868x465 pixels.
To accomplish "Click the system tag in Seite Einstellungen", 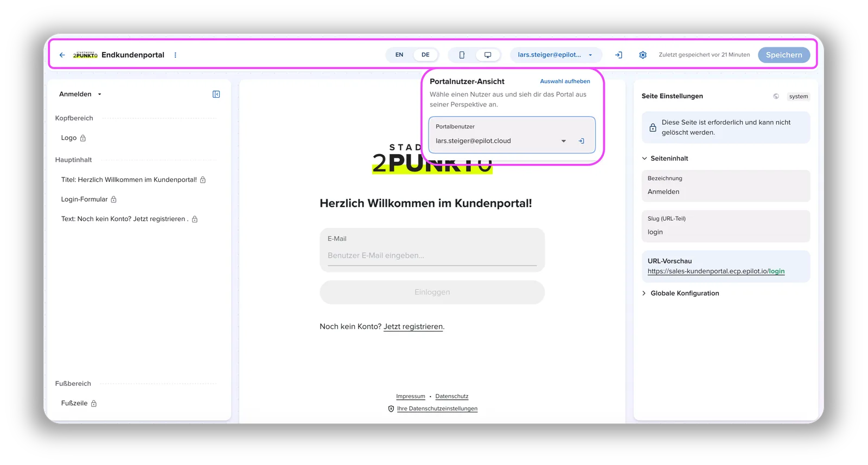I will [798, 96].
